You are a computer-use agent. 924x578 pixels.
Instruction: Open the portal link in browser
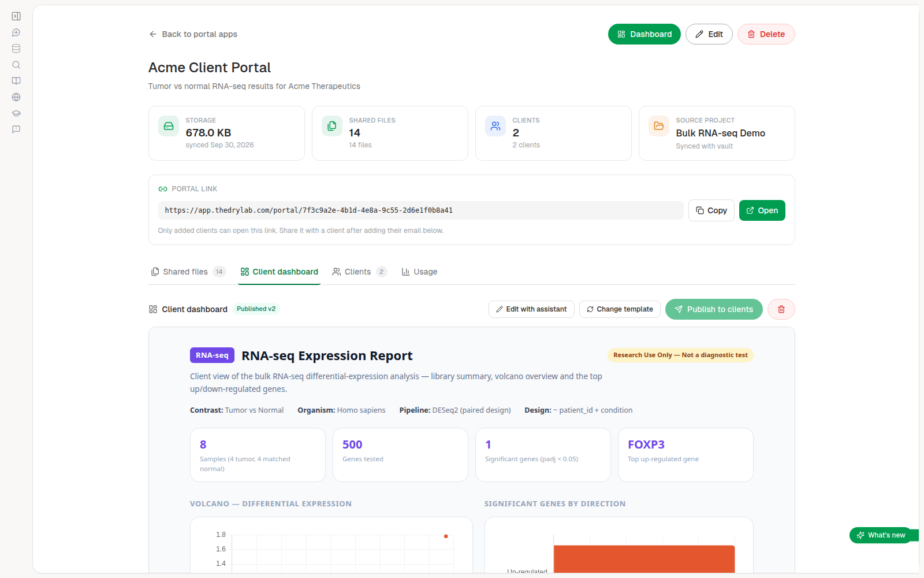pyautogui.click(x=762, y=210)
